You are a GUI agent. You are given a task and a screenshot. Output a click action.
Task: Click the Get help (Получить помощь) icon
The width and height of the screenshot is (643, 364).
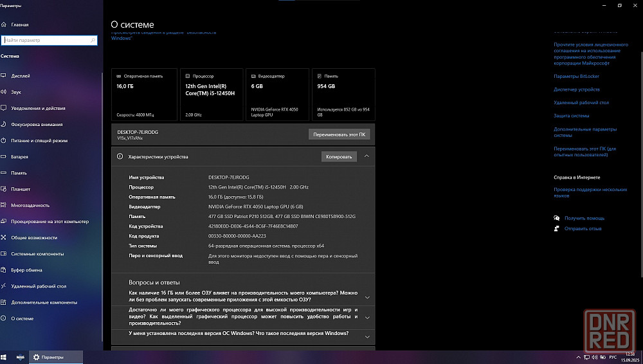click(x=557, y=218)
